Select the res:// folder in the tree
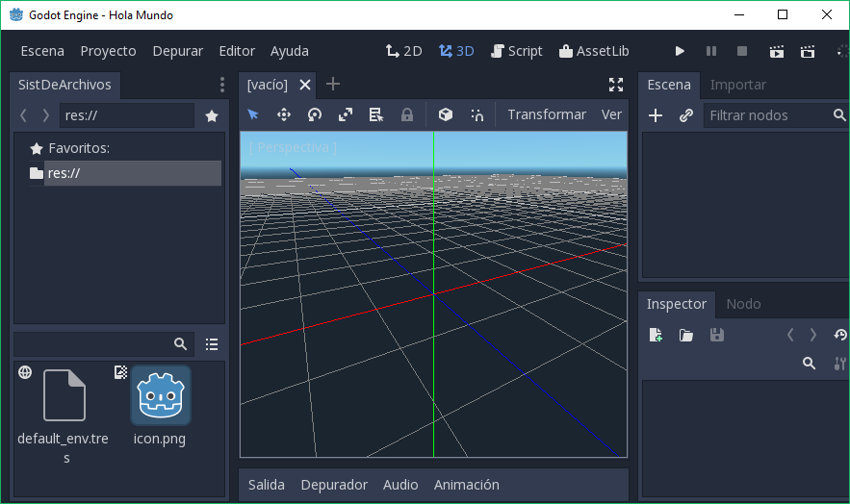Image resolution: width=850 pixels, height=504 pixels. coord(125,173)
